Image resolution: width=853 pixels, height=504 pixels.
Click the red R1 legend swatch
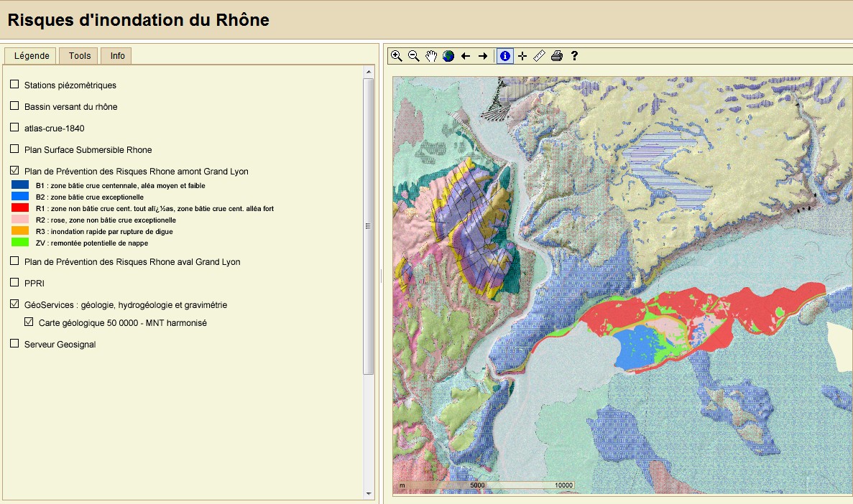(20, 208)
